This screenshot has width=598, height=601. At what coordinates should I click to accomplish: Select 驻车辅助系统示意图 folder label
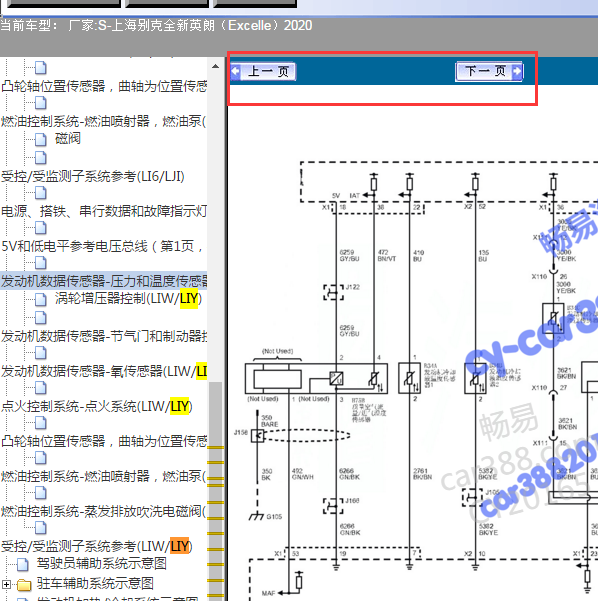click(x=95, y=584)
